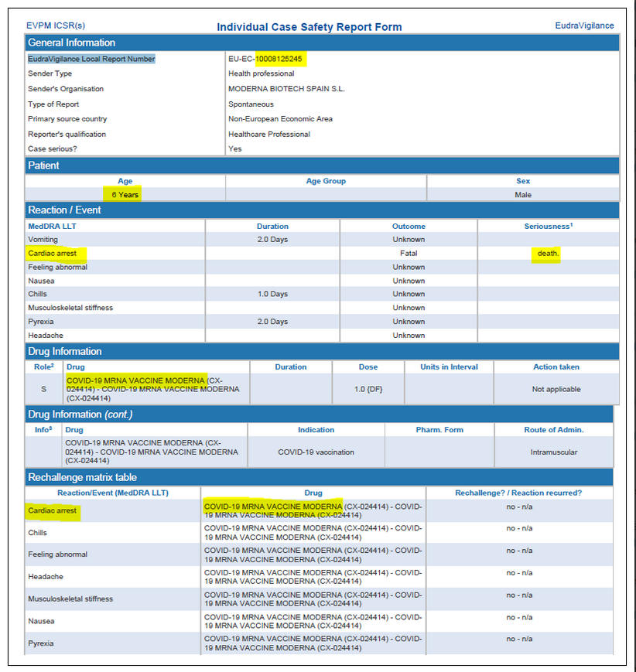Select the Reaction / Event section header
The height and width of the screenshot is (672, 636).
coord(65,210)
